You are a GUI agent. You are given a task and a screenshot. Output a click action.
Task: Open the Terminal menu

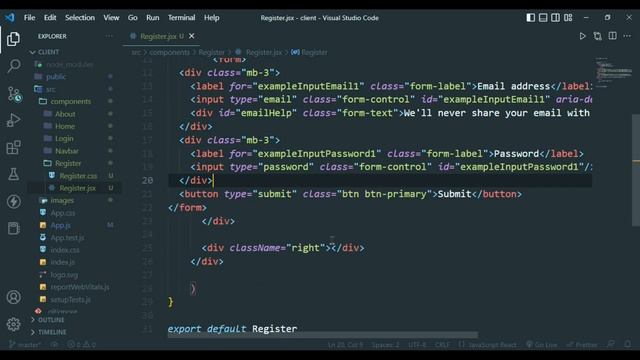coord(182,18)
